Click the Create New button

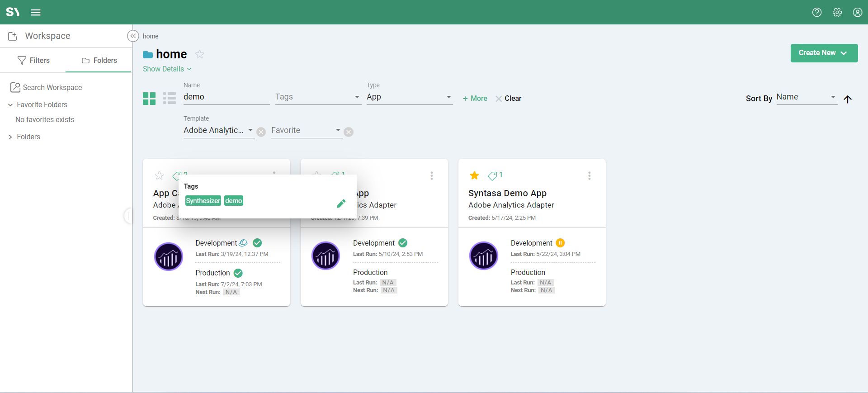(x=824, y=53)
